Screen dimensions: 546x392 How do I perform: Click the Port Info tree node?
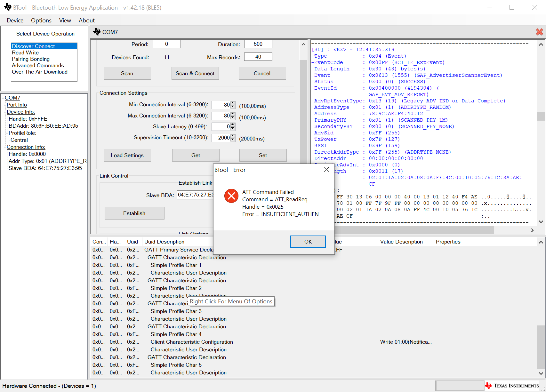(17, 105)
